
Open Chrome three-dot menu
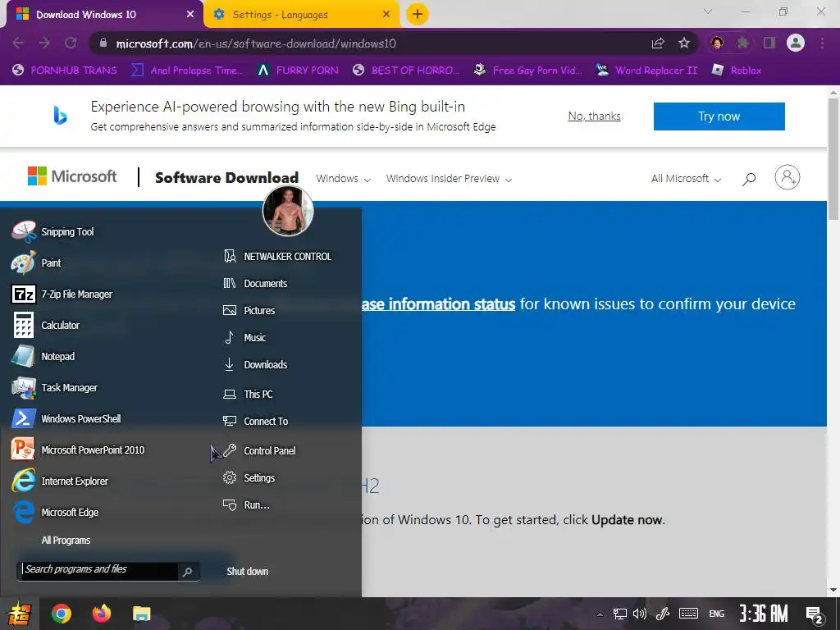pyautogui.click(x=822, y=43)
